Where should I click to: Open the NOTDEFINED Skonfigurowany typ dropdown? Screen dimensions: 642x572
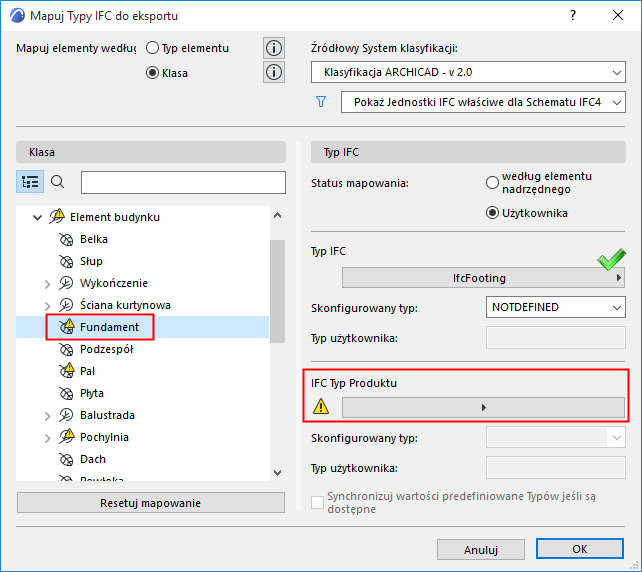556,307
